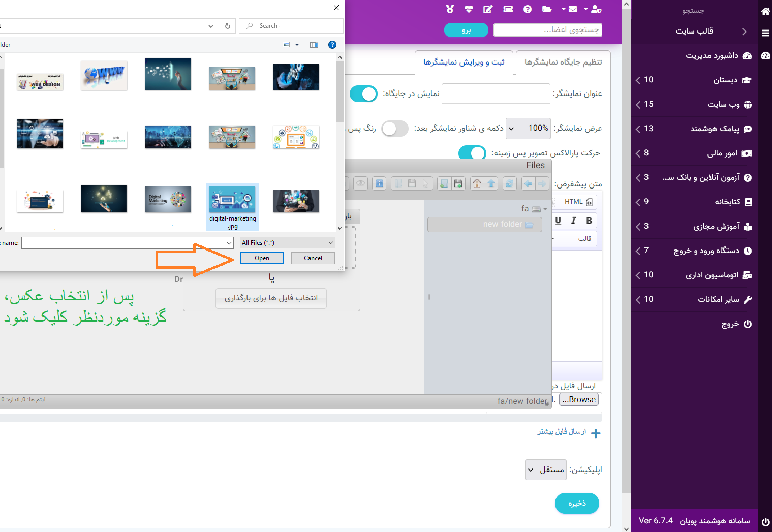The height and width of the screenshot is (532, 772).
Task: Switch to 'ثبت و ویرایش نمایشگرها' tab
Action: click(x=464, y=62)
